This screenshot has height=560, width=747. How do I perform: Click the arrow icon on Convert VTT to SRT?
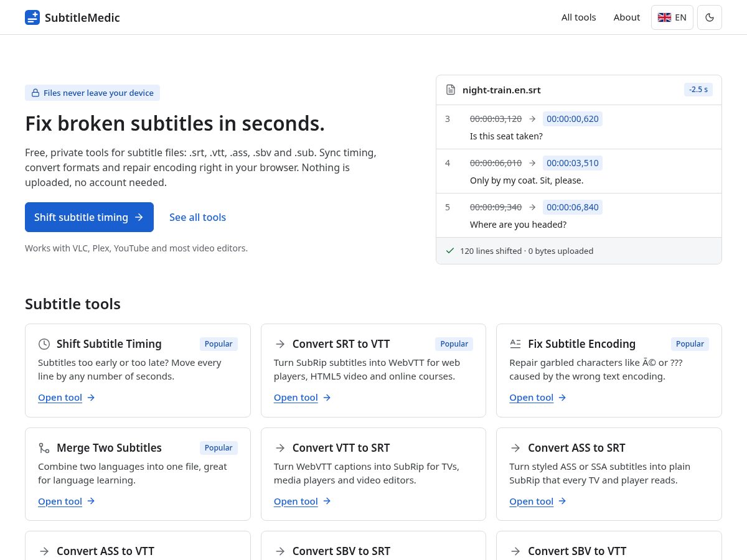[280, 448]
